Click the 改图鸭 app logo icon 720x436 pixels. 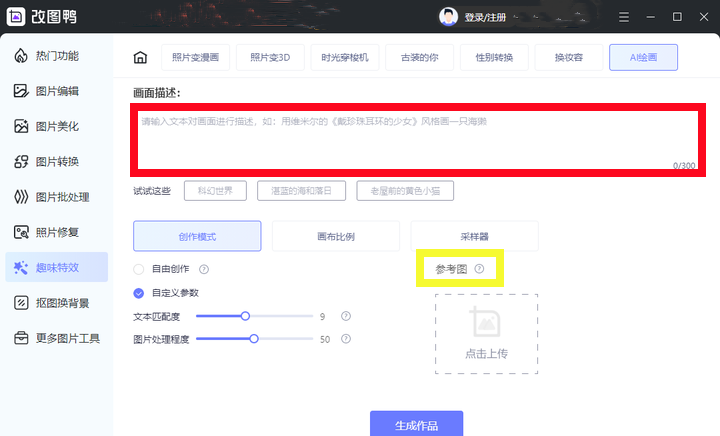pyautogui.click(x=16, y=17)
